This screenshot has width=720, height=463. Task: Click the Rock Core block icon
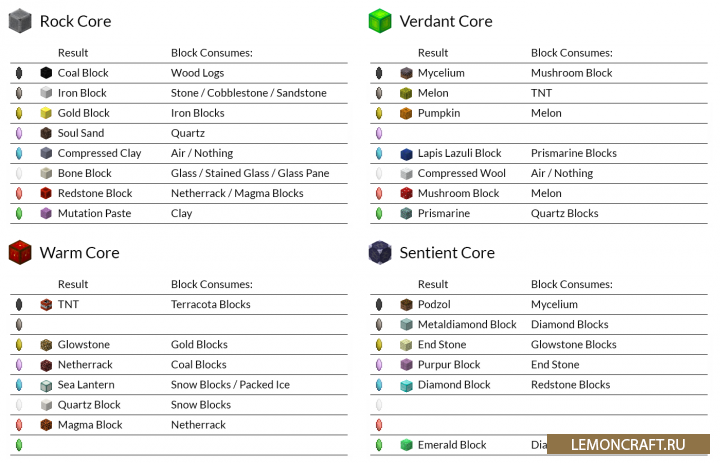point(20,20)
